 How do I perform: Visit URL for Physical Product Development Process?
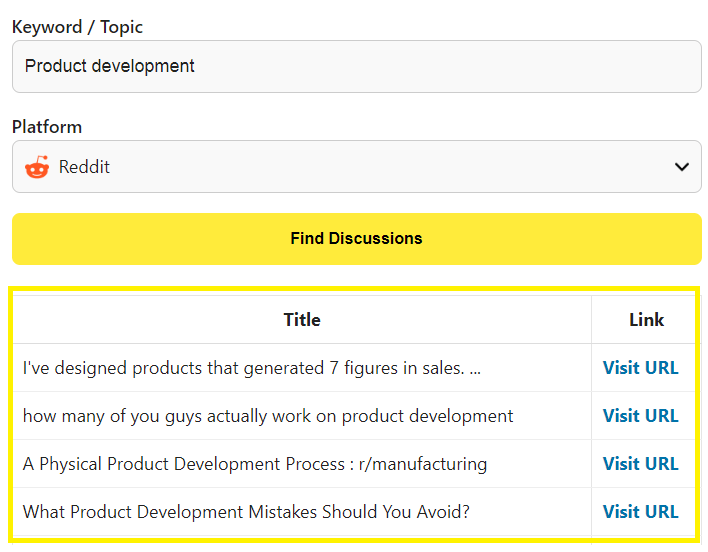click(640, 464)
